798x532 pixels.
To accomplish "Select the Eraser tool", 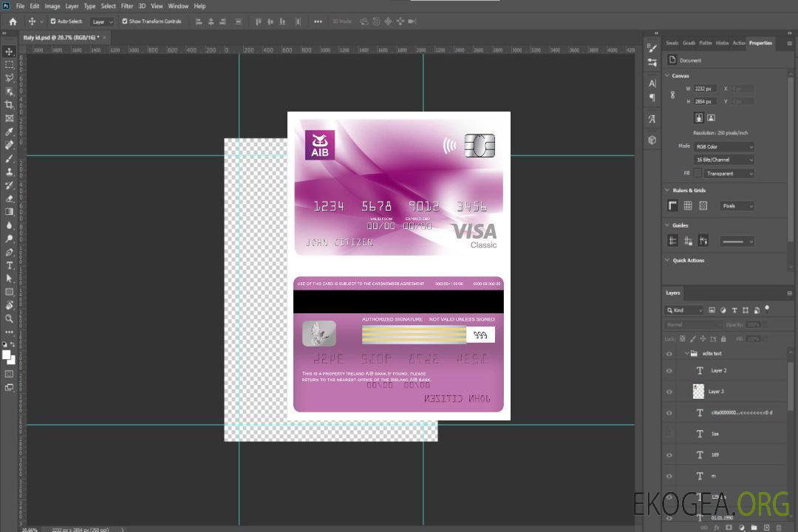I will (x=9, y=199).
